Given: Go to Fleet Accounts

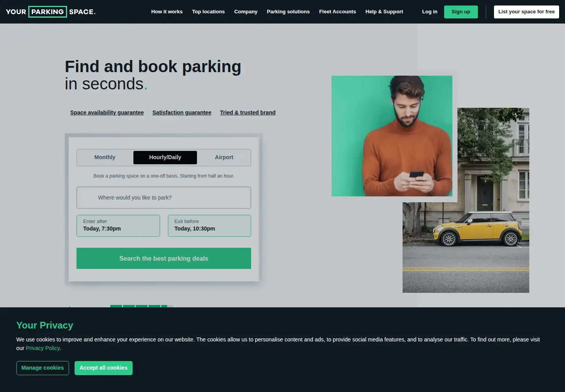Looking at the screenshot, I should [x=337, y=12].
